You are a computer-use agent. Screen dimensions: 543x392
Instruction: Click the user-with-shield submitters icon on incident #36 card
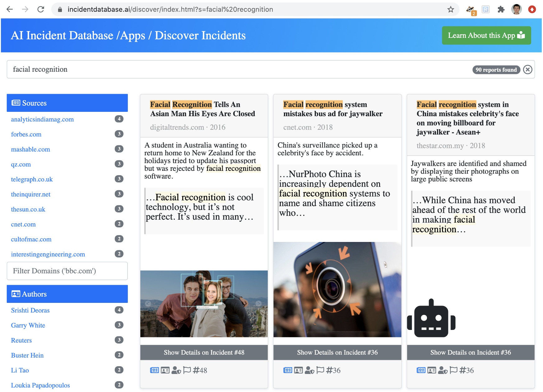pos(309,370)
